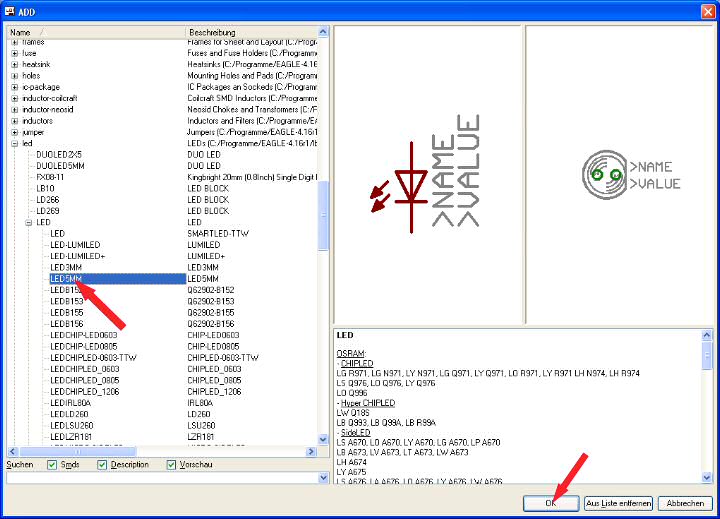
Task: Click the Beschreibung column header
Action: point(250,33)
